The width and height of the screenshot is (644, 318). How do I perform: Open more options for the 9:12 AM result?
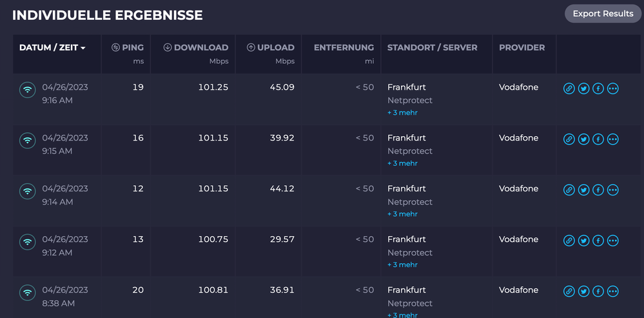click(x=613, y=241)
